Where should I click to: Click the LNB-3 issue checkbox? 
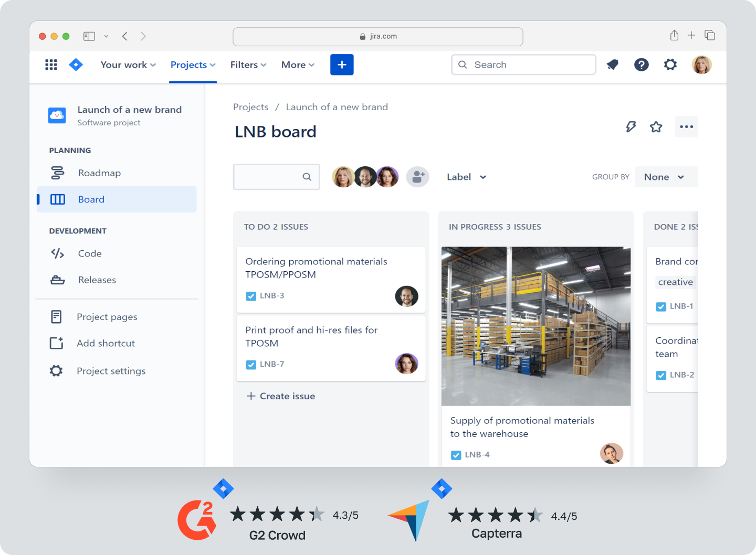click(x=251, y=296)
